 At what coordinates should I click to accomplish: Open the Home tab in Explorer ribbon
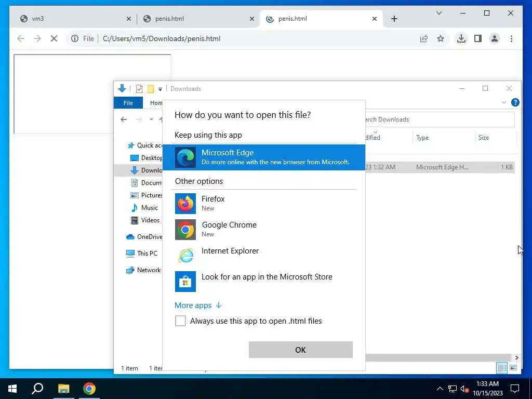156,103
